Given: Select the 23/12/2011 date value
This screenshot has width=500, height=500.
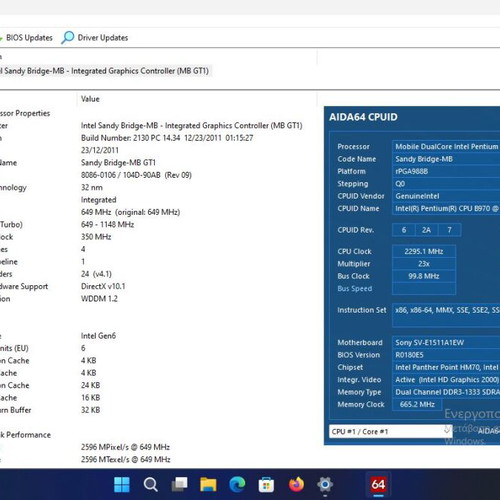Looking at the screenshot, I should 100,150.
